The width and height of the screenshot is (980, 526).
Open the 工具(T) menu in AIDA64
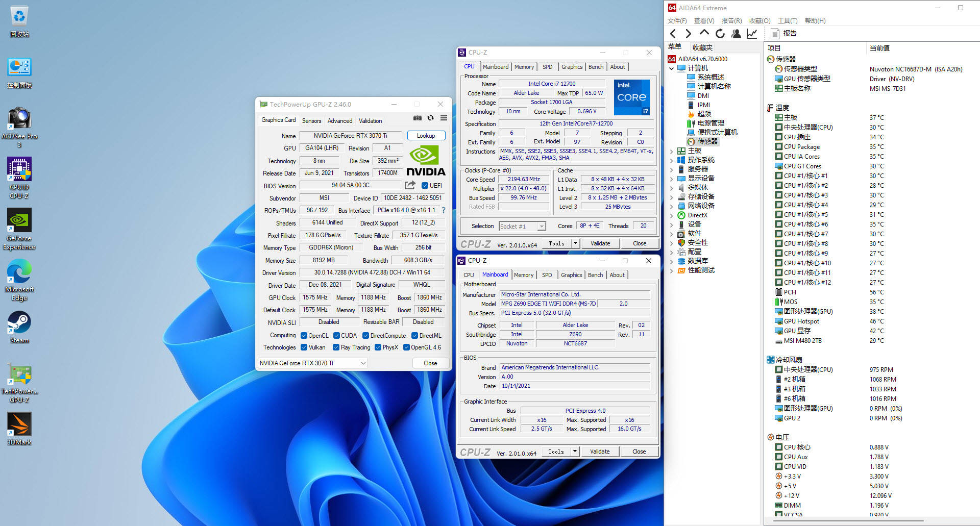click(x=788, y=21)
